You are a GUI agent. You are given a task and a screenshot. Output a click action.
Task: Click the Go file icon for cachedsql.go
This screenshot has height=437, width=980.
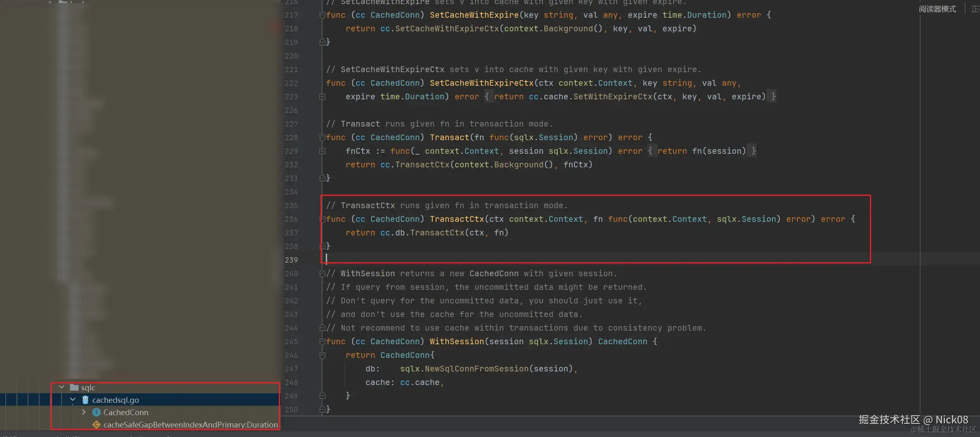85,399
